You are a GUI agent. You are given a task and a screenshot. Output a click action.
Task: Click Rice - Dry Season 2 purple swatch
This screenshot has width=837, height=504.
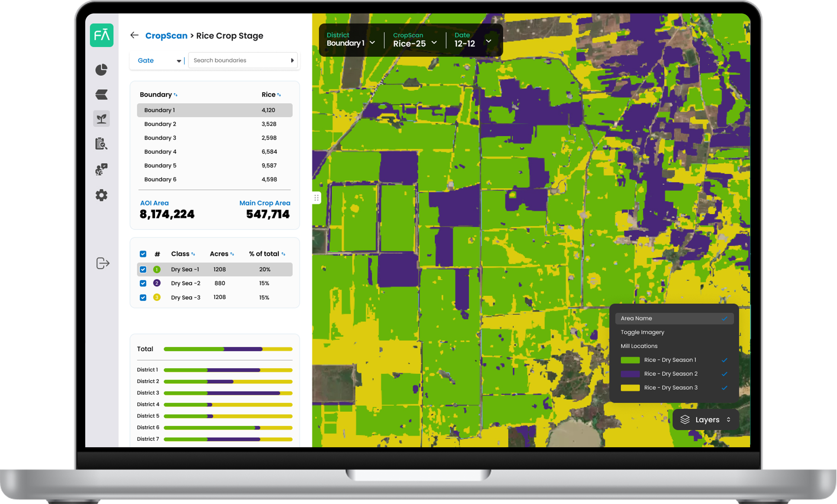coord(630,374)
